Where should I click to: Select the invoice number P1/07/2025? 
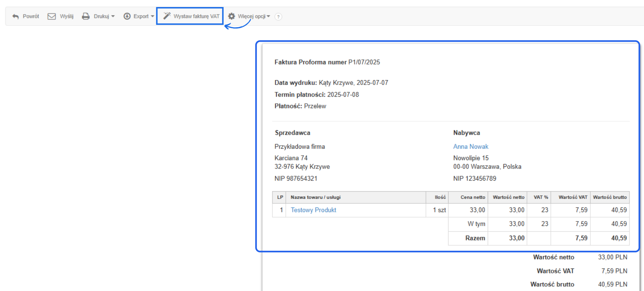tap(364, 62)
